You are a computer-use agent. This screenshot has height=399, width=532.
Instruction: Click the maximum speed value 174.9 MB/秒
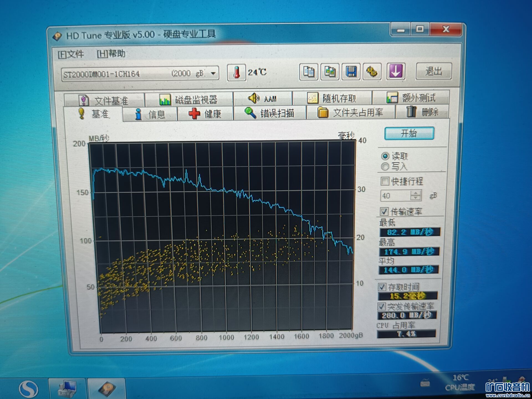(x=409, y=251)
